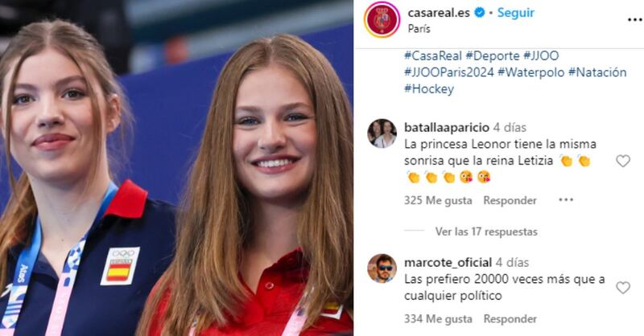
Task: Open the casareal.es profile picture
Action: click(382, 19)
